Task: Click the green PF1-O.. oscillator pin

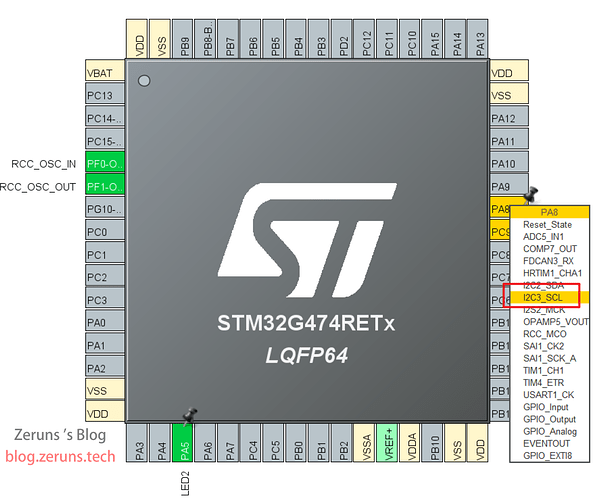Action: (104, 187)
